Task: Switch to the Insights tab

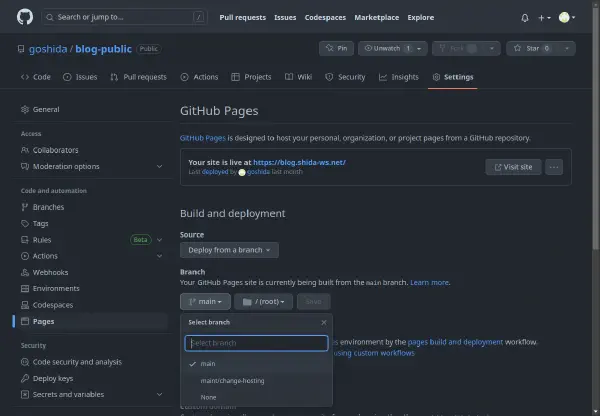Action: [399, 77]
